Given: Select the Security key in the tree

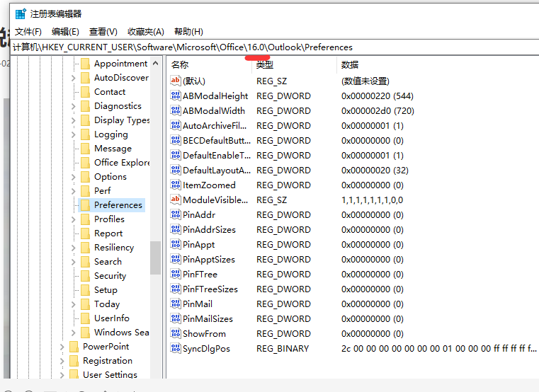Looking at the screenshot, I should [110, 276].
